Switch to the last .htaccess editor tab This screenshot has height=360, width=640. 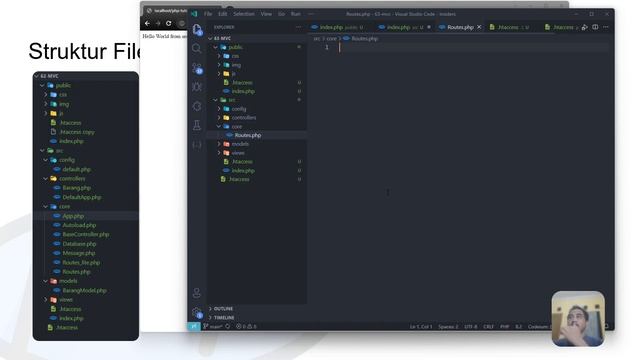pyautogui.click(x=562, y=27)
